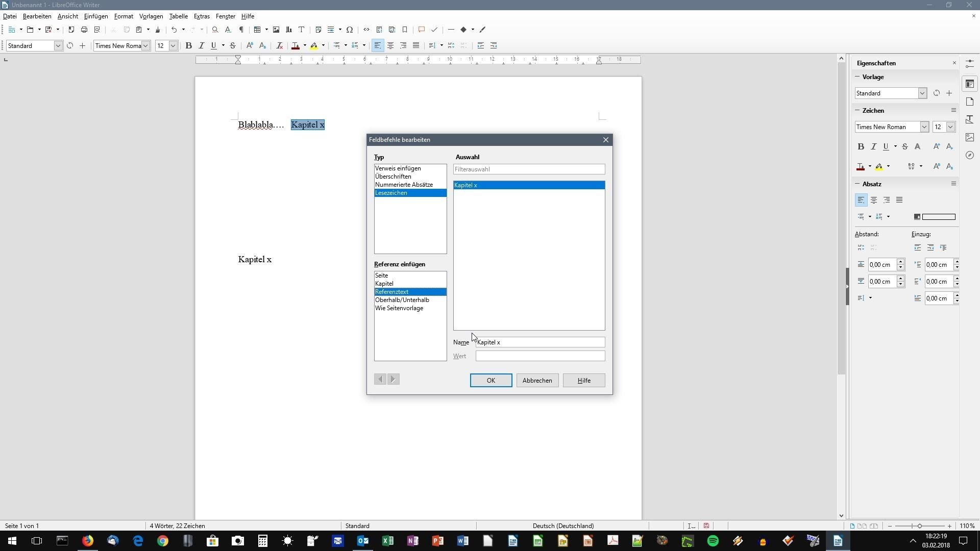Viewport: 980px width, 551px height.
Task: Click Abbrechen to cancel the dialog
Action: click(537, 381)
